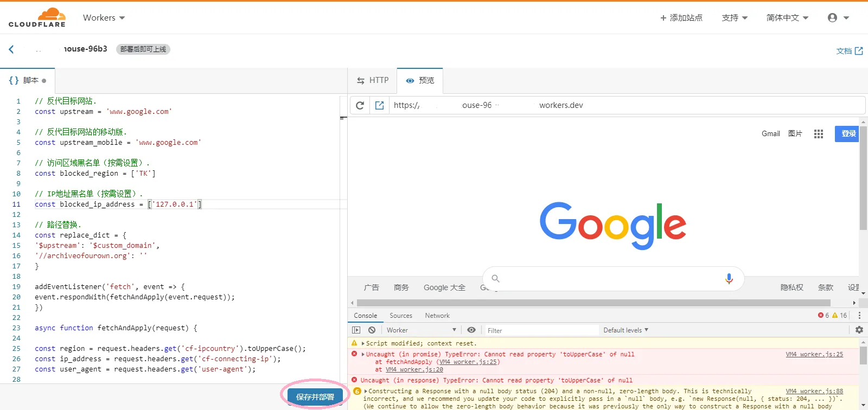This screenshot has width=868, height=410.
Task: Select the 预览 preview tab
Action: pos(420,80)
